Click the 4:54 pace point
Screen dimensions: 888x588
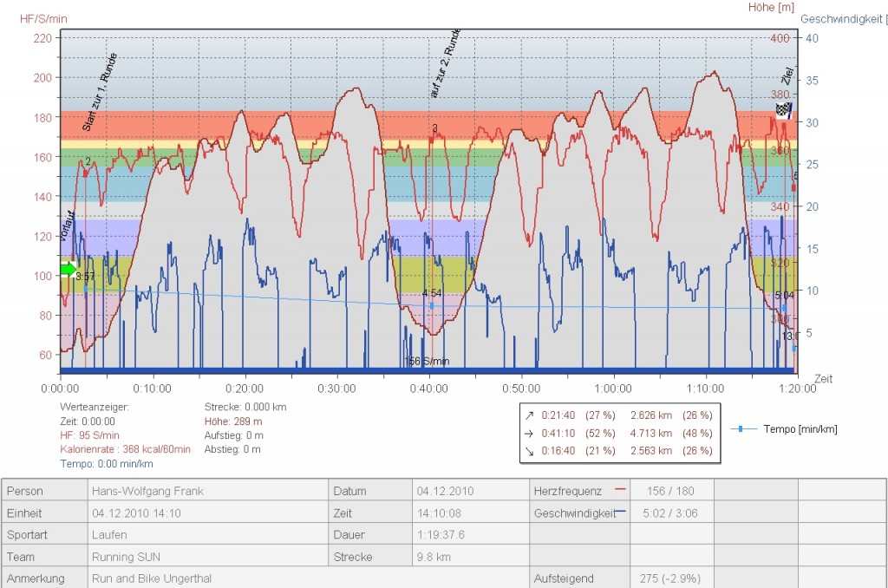pos(432,304)
